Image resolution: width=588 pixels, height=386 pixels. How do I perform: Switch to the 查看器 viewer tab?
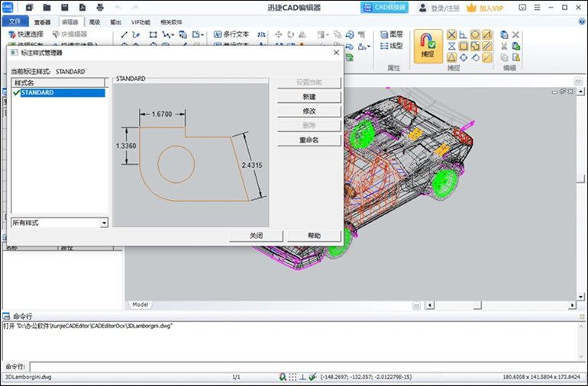click(x=42, y=22)
